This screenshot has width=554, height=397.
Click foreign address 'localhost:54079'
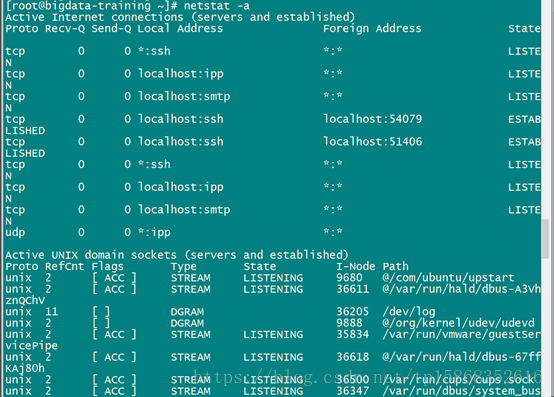coord(372,119)
